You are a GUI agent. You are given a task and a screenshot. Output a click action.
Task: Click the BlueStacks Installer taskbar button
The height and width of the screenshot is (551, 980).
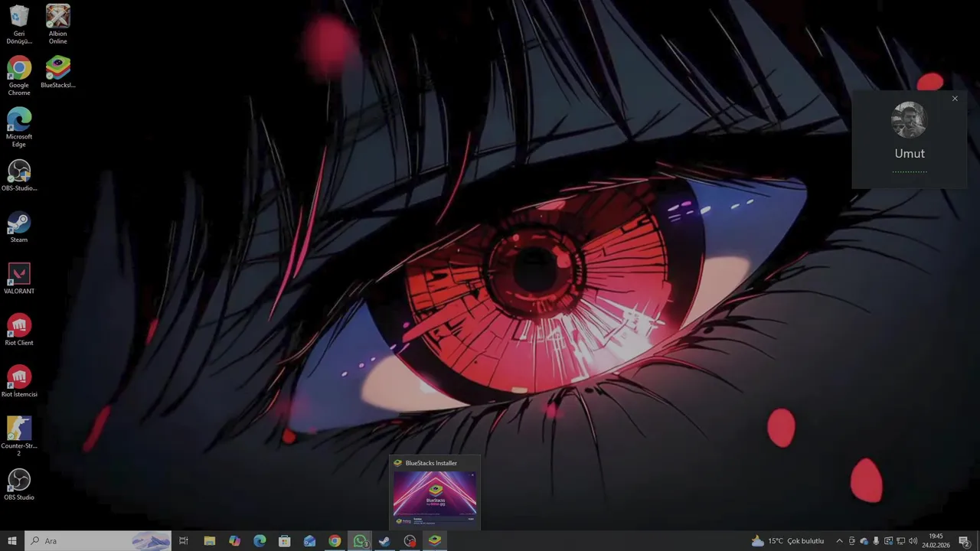(435, 541)
